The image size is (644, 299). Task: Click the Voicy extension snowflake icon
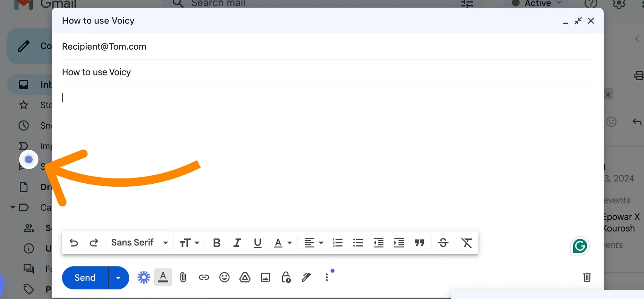144,277
